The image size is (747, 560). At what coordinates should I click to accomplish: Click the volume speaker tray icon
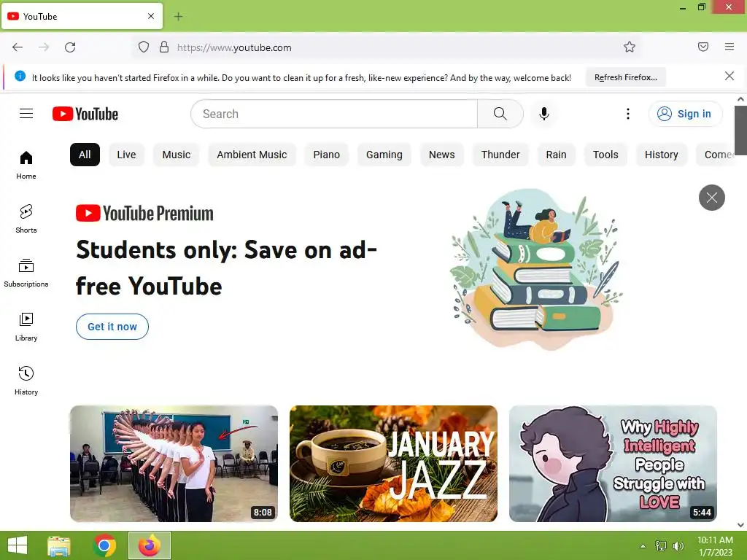coord(678,546)
